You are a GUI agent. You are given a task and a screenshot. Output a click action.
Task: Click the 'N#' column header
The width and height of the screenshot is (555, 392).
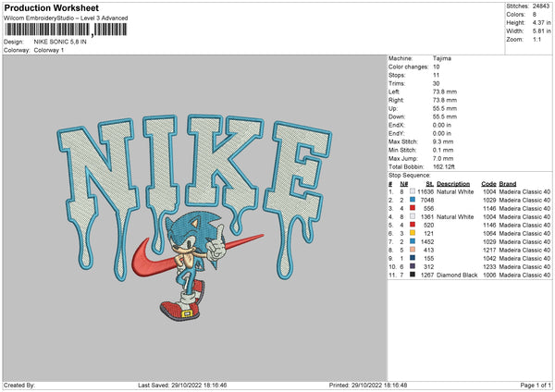click(x=404, y=184)
